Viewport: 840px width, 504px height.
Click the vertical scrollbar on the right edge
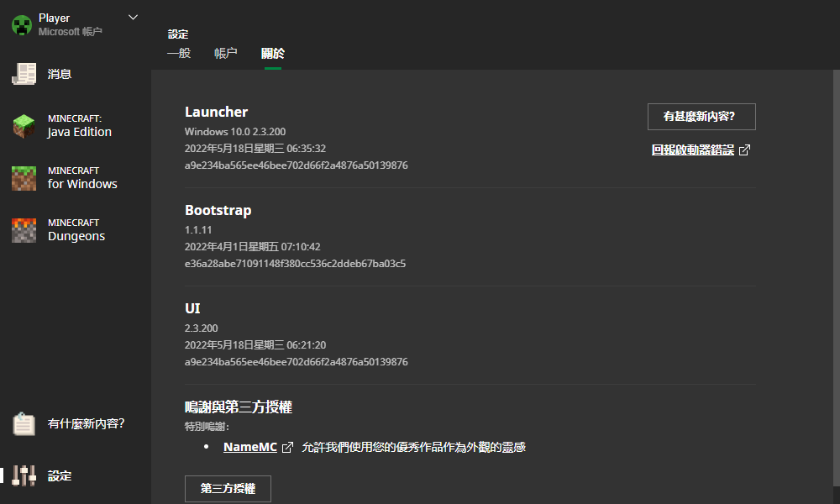tap(837, 279)
